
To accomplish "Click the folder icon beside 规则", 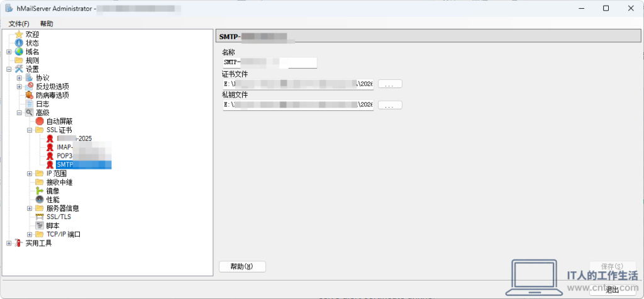I will pos(19,60).
